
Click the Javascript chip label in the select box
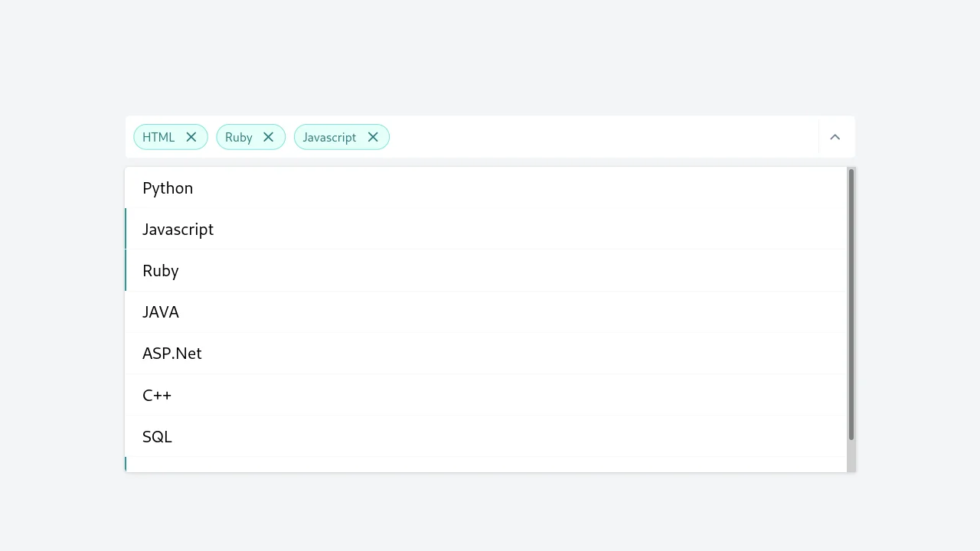329,137
